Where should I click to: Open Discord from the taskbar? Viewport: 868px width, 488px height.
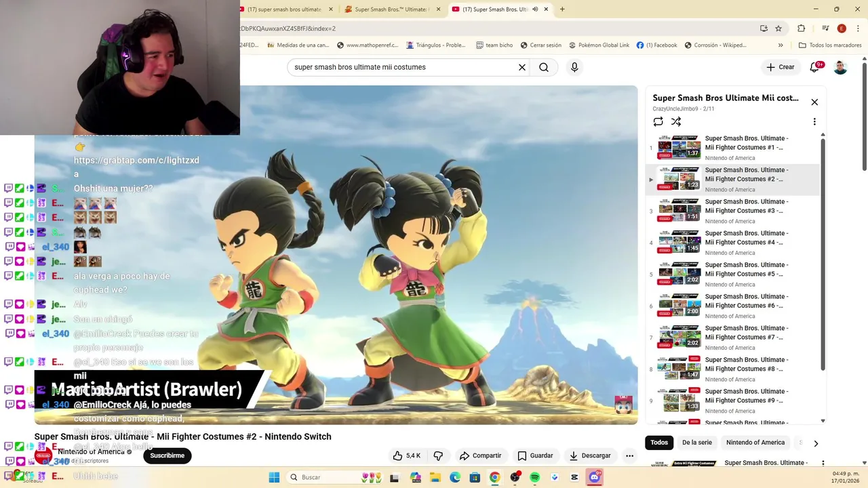tap(595, 477)
